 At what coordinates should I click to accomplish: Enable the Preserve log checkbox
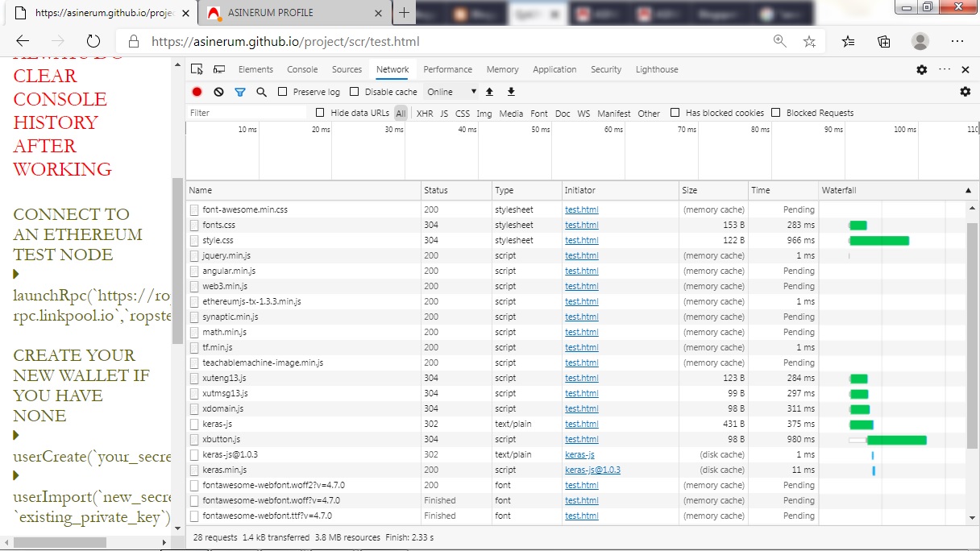pyautogui.click(x=282, y=92)
